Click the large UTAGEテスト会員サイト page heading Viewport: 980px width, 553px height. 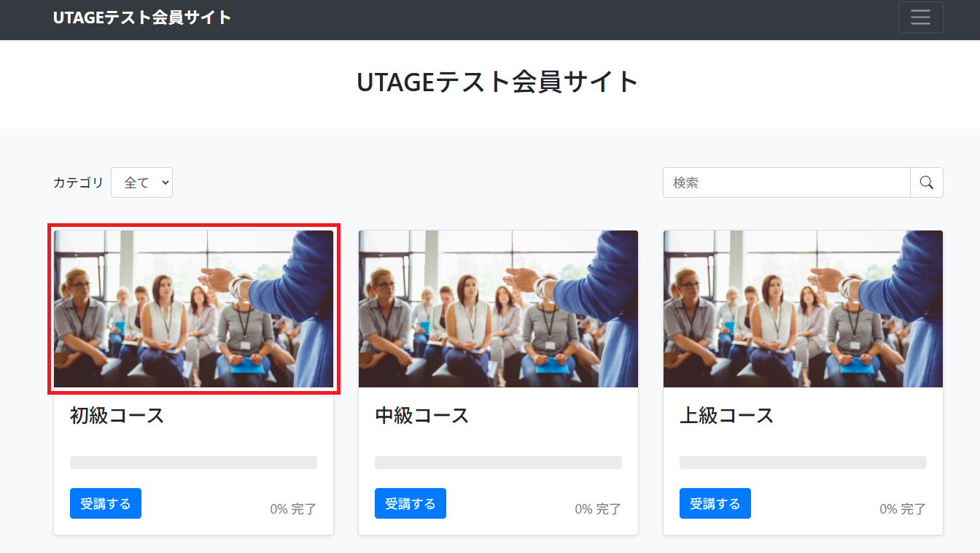click(497, 82)
